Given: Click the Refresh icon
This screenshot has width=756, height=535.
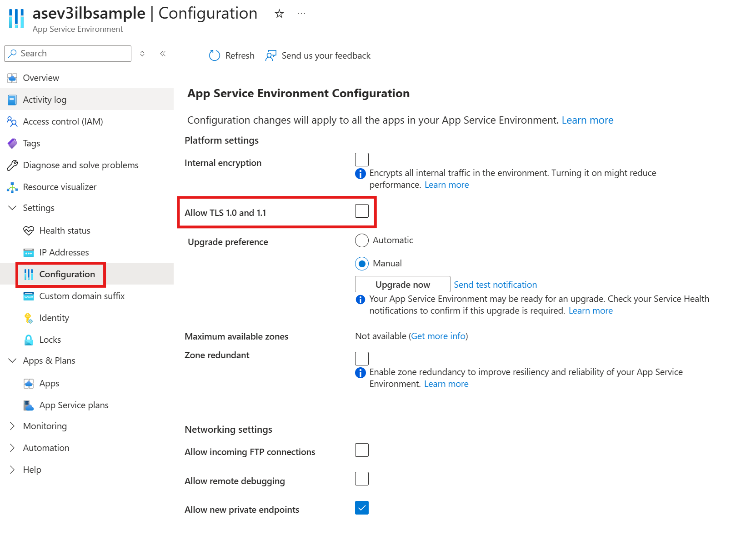Looking at the screenshot, I should point(214,55).
